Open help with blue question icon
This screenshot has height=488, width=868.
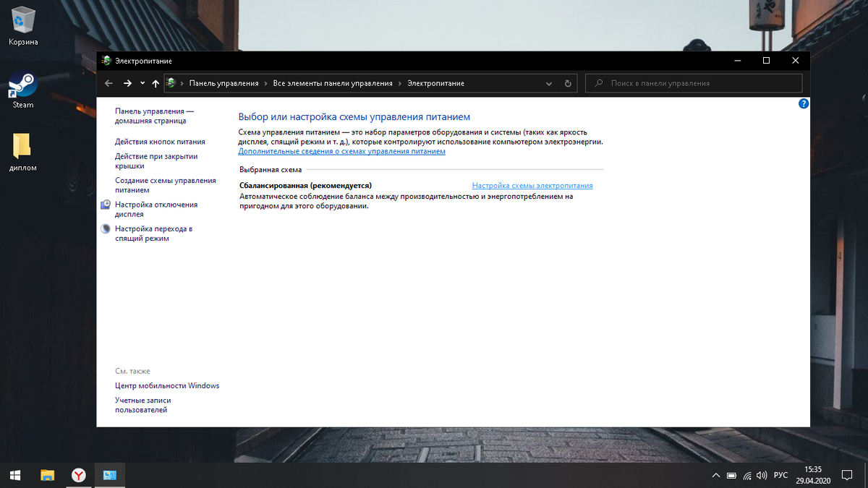(x=803, y=104)
